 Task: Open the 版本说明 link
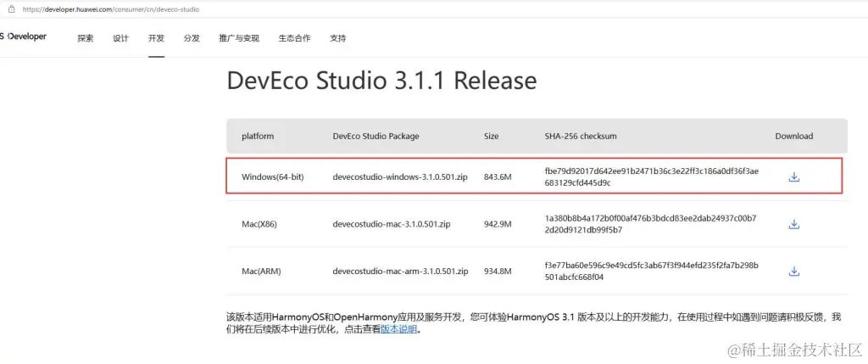[398, 329]
